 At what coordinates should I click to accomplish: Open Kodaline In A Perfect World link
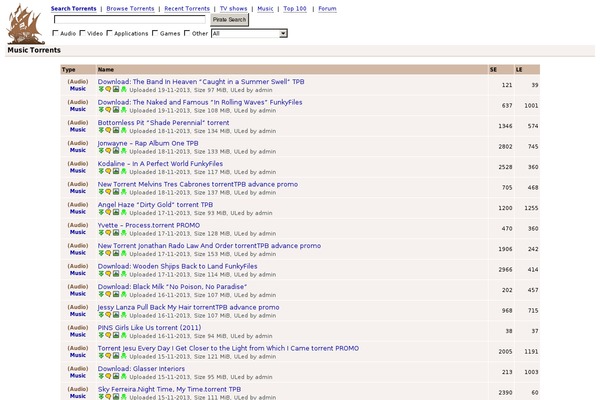point(160,163)
